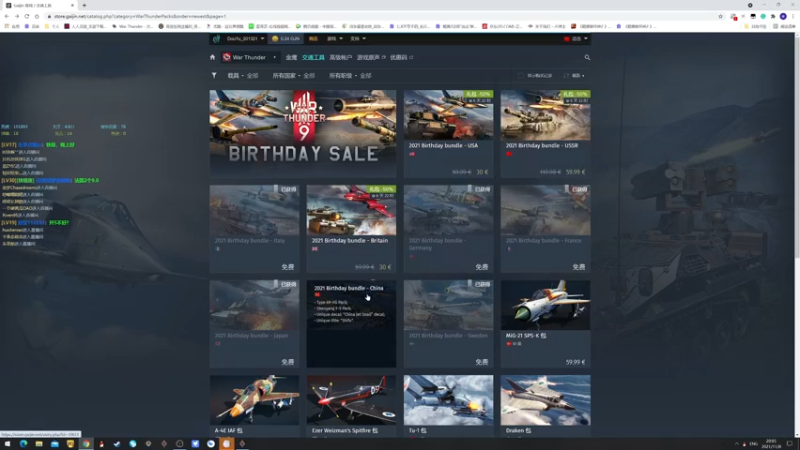Open 2021 Birthday bundle - Germany card

tap(448, 229)
